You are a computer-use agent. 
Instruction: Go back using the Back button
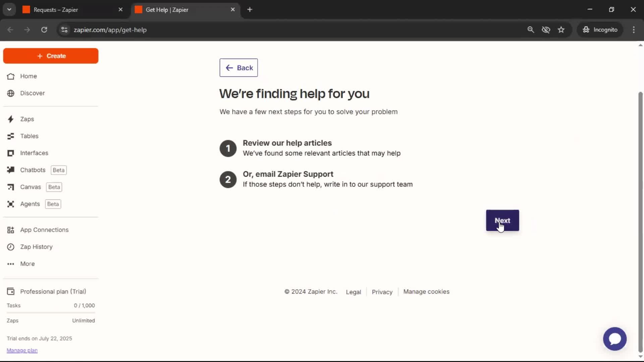click(238, 68)
